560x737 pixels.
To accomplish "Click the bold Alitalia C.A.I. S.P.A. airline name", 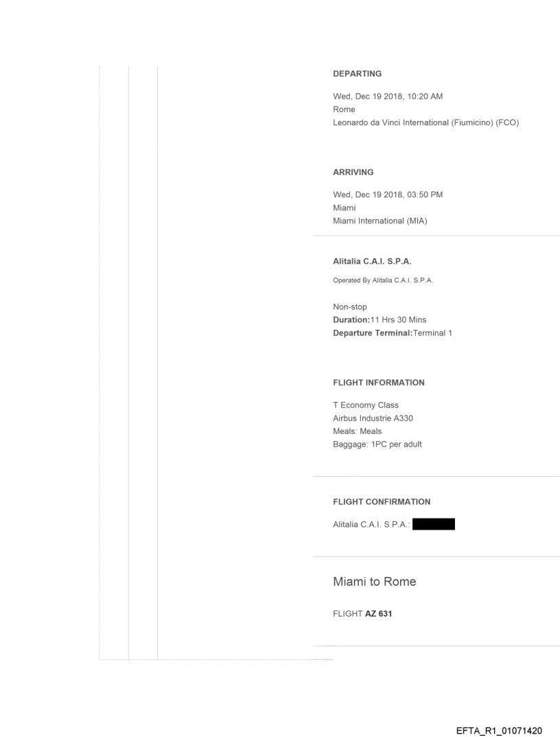I will 372,261.
